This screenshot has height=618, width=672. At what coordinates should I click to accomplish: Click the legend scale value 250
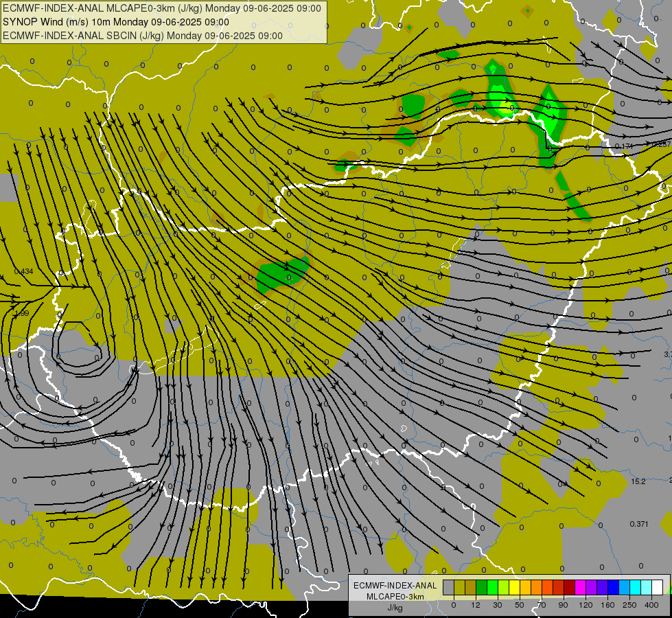pos(629,605)
